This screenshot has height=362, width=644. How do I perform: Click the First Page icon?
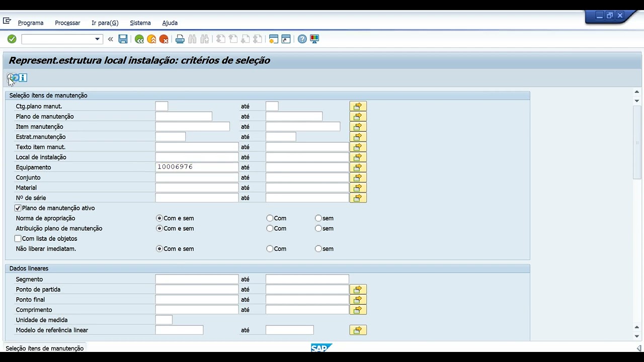220,39
